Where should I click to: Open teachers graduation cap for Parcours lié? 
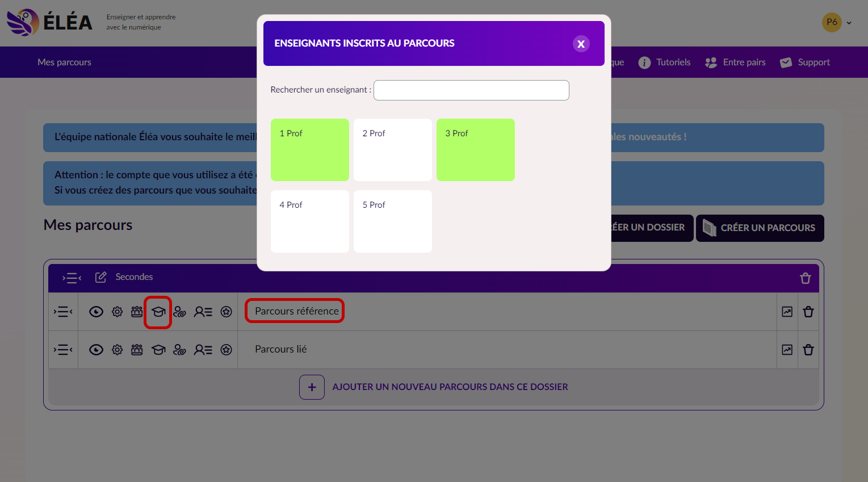[x=158, y=350]
